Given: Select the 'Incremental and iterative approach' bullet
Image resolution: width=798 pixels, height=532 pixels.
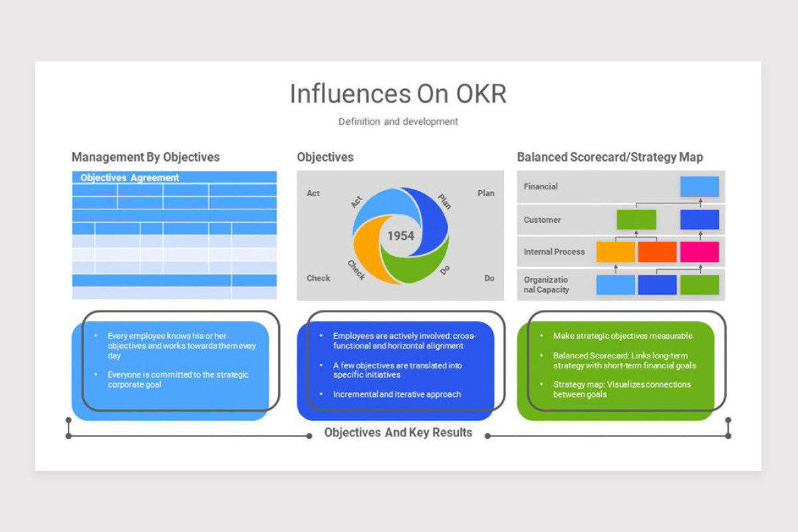Looking at the screenshot, I should click(397, 394).
